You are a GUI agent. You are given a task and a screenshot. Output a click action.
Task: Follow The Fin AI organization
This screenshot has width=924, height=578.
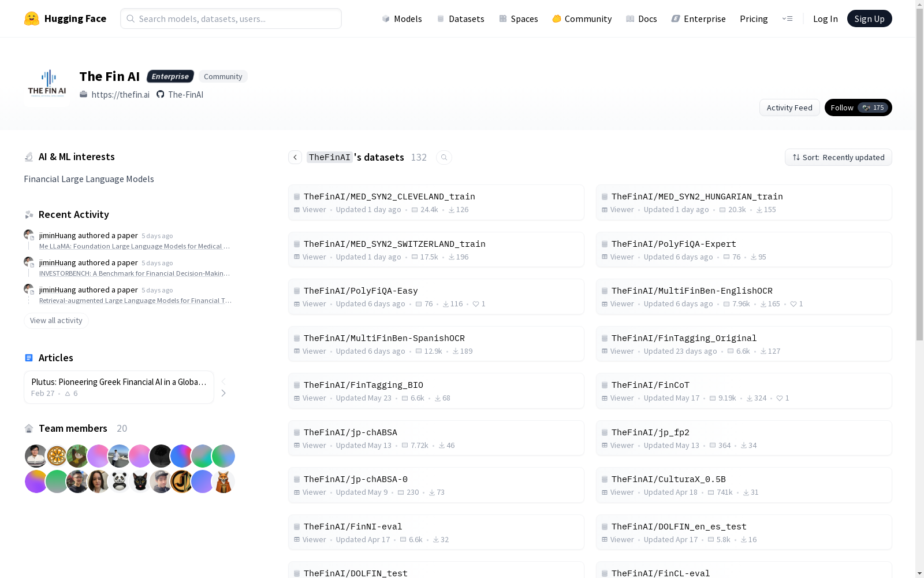pos(858,108)
